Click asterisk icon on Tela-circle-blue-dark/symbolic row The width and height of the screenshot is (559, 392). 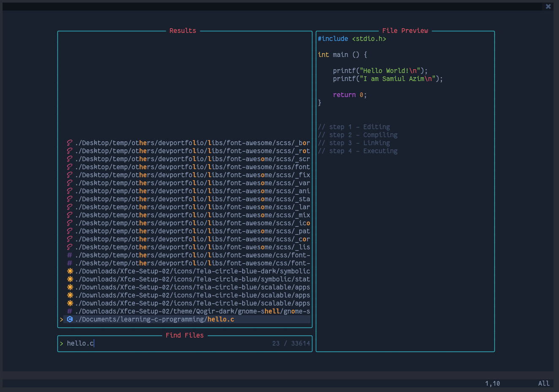click(70, 271)
